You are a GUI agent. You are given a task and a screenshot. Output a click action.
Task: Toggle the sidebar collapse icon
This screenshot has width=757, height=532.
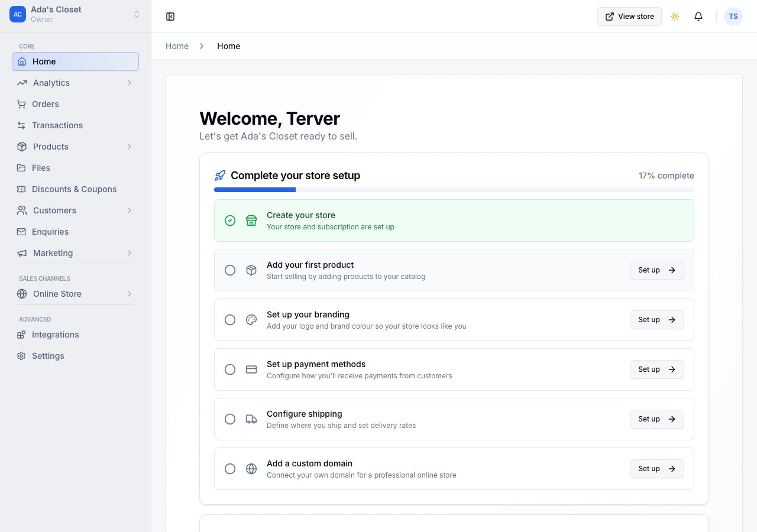coord(170,17)
